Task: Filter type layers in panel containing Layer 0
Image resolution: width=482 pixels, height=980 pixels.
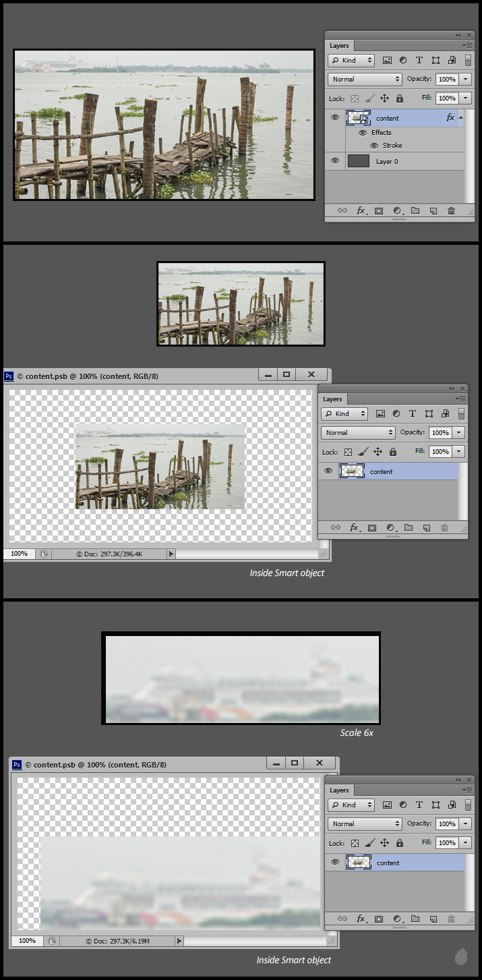Action: coord(419,60)
